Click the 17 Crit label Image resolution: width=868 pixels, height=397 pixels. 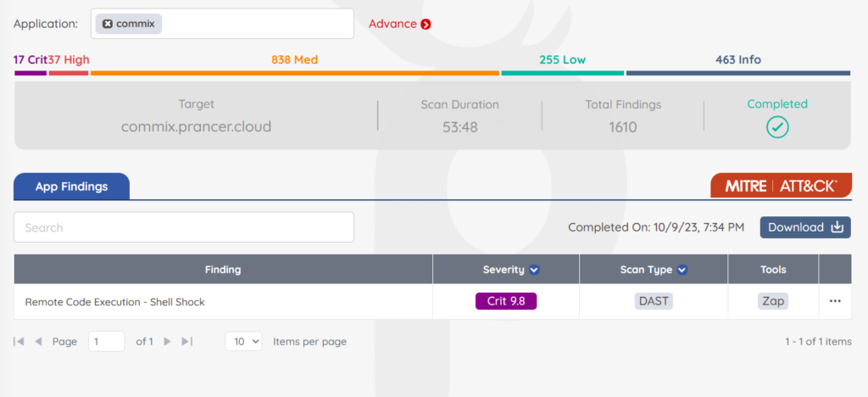pyautogui.click(x=31, y=59)
